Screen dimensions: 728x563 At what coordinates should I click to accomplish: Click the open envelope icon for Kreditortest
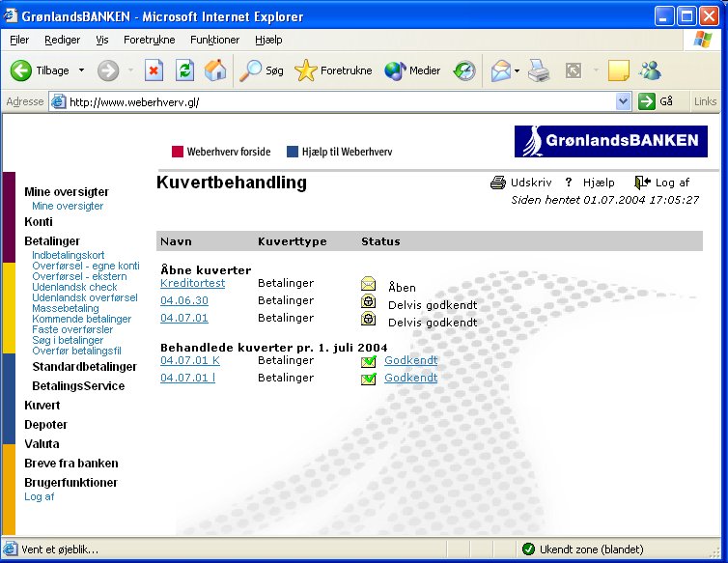[368, 283]
